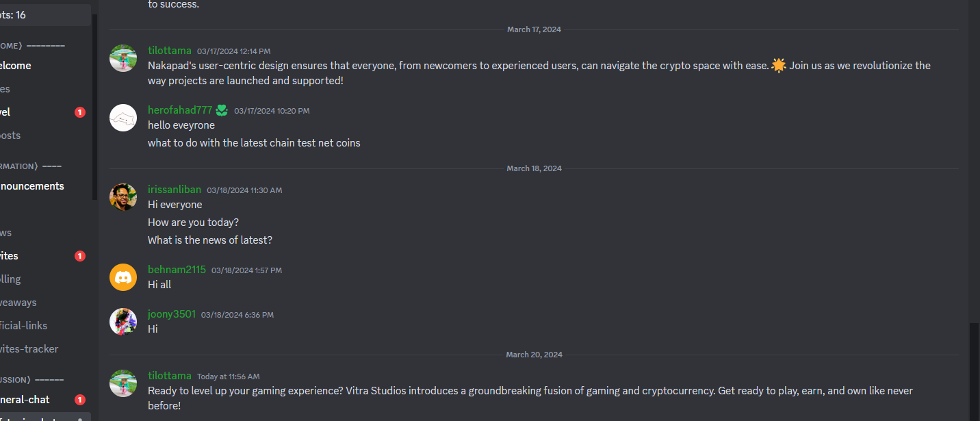The width and height of the screenshot is (980, 421).
Task: Open irissanliban's profile avatar
Action: (123, 197)
